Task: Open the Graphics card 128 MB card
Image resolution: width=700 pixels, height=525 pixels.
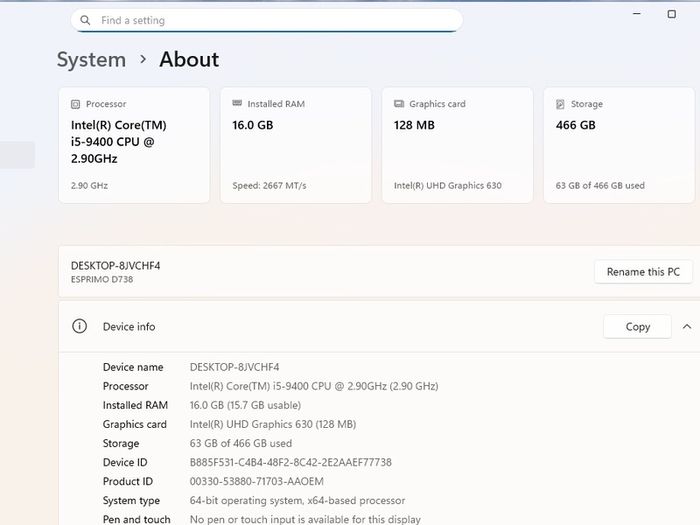Action: (457, 145)
